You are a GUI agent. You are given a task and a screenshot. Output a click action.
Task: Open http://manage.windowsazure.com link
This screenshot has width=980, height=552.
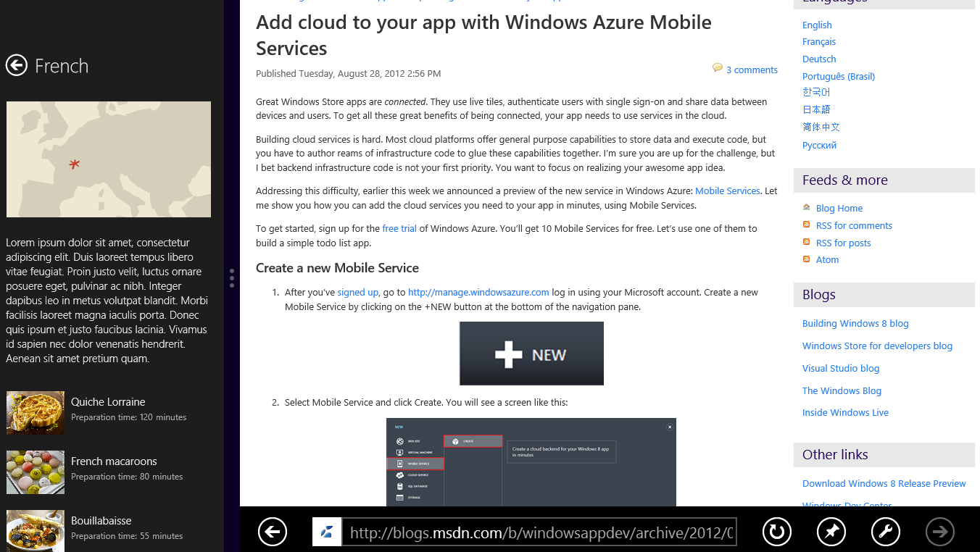(478, 293)
